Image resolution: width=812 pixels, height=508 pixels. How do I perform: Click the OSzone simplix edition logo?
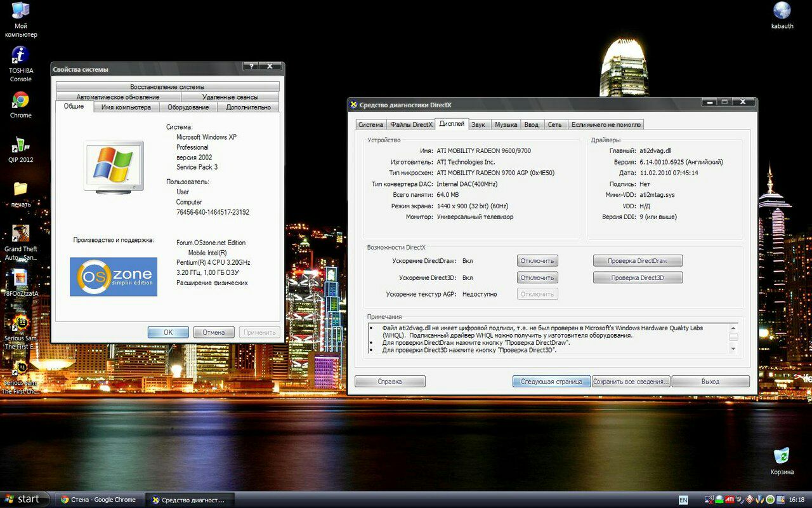tap(114, 276)
